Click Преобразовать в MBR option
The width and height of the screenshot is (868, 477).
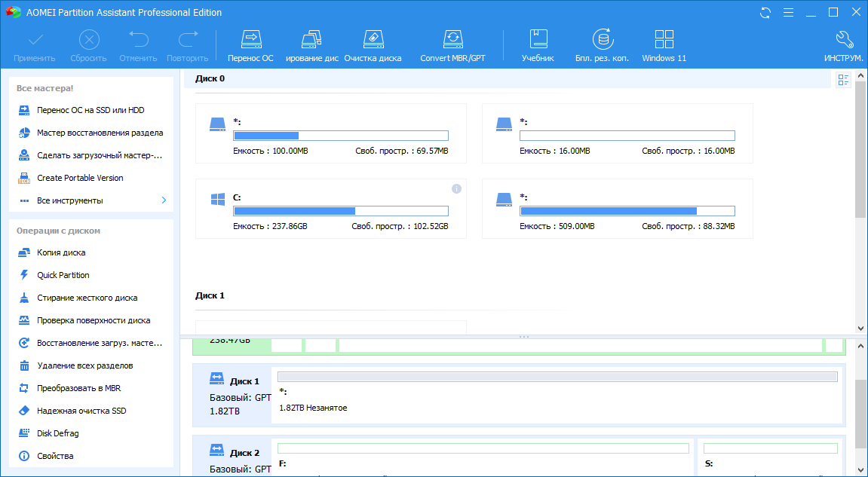pyautogui.click(x=78, y=388)
